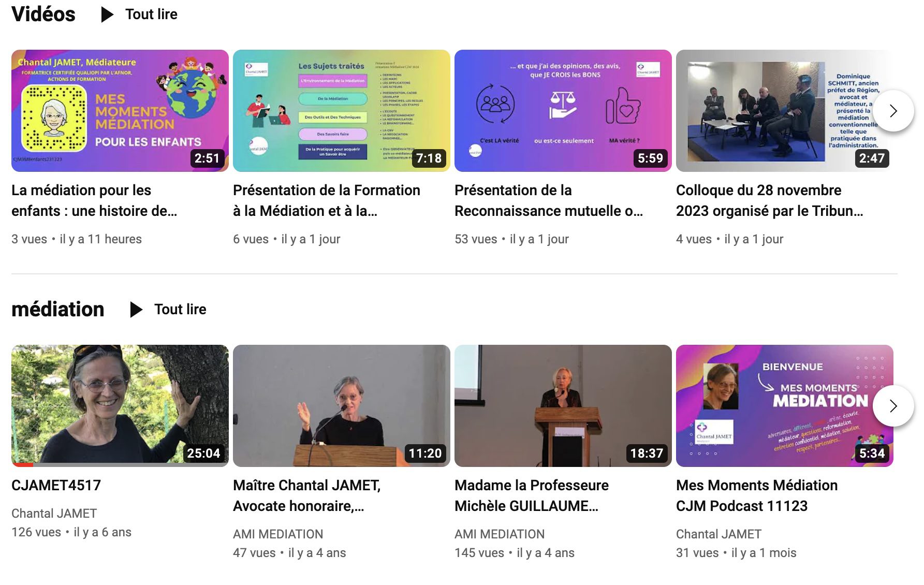Viewport: 924px width, 585px height.
Task: Open Bienvenue Mes Moments Mediation thumbnail
Action: click(x=785, y=406)
